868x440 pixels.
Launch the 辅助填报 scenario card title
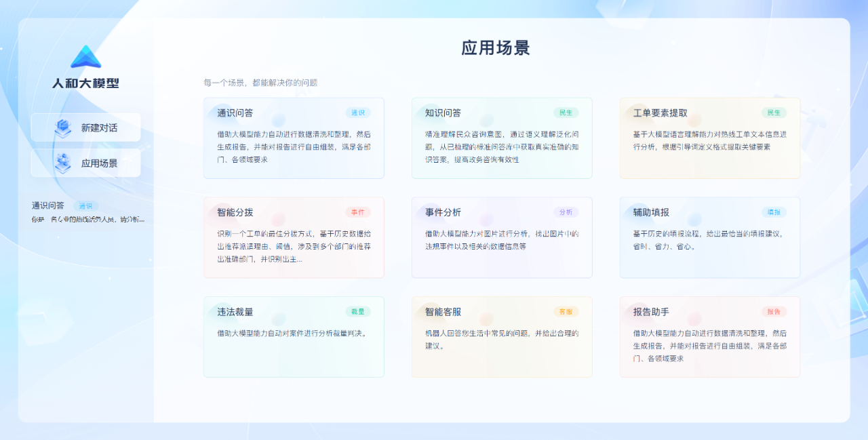click(x=651, y=212)
